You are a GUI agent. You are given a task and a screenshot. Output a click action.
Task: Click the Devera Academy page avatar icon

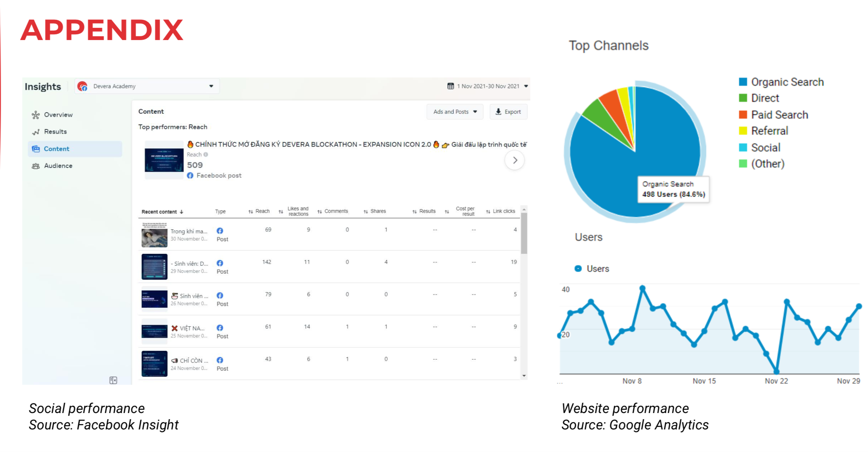point(82,86)
